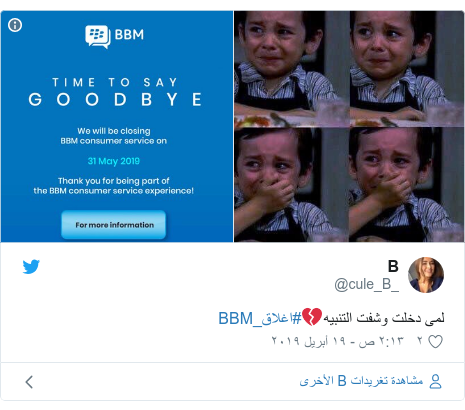Open the profile avatar of user B
465x410 pixels.
coord(426,275)
